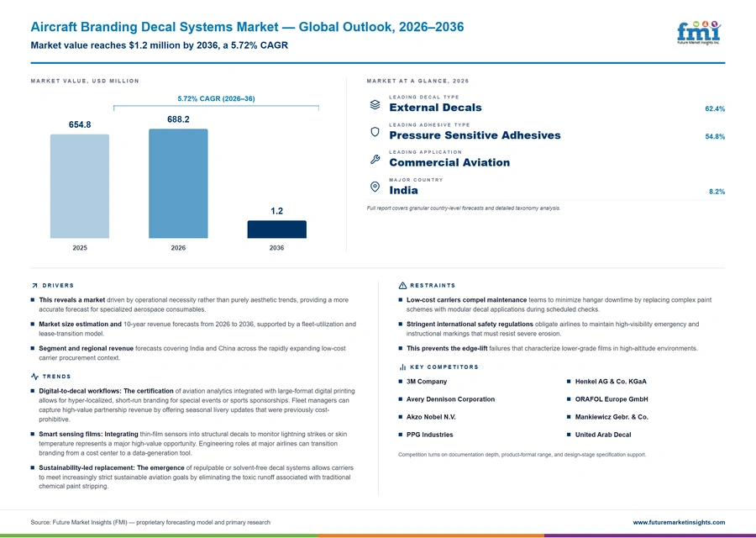The height and width of the screenshot is (538, 756).
Task: Click the 'DRIVERS' section heading
Action: pyautogui.click(x=58, y=286)
